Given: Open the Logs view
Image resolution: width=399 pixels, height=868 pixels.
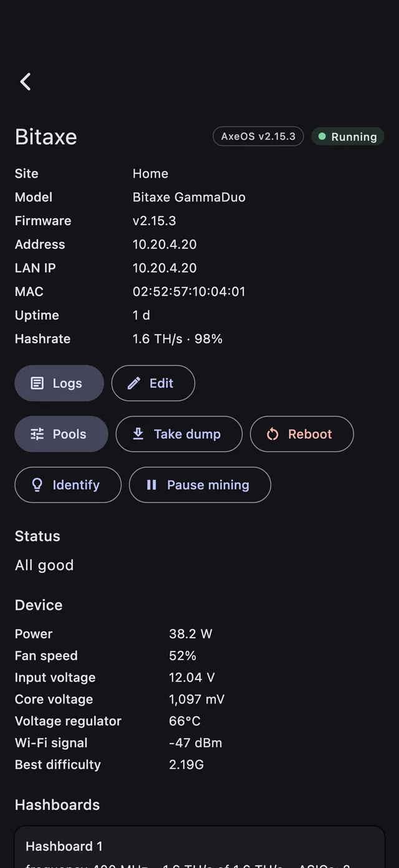Looking at the screenshot, I should click(59, 383).
